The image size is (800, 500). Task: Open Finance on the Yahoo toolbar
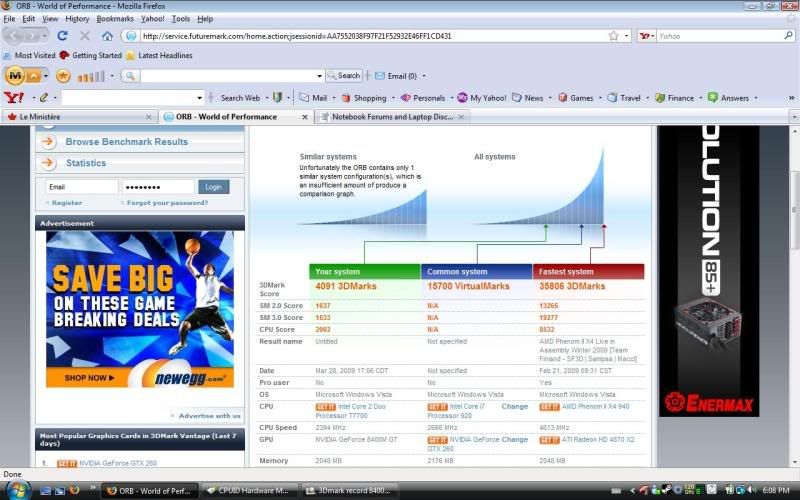(674, 97)
